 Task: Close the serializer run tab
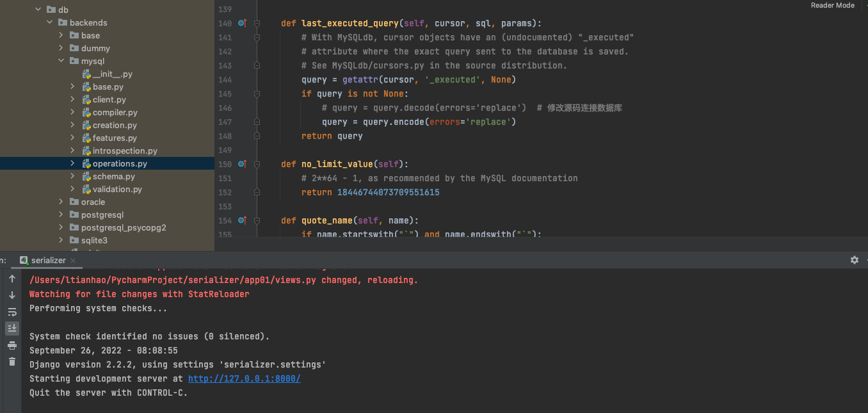coord(73,261)
